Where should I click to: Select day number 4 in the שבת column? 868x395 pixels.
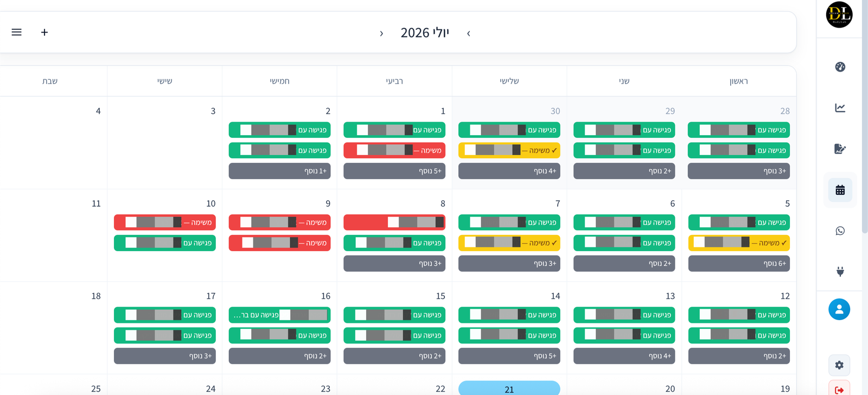[x=98, y=111]
